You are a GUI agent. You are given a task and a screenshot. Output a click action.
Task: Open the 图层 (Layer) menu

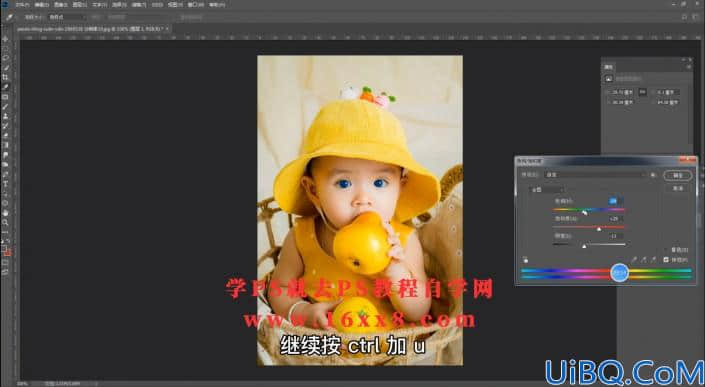[80, 5]
